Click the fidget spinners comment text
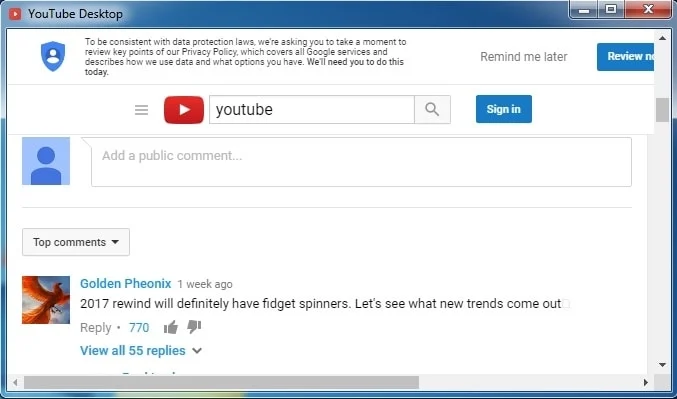 pyautogui.click(x=320, y=304)
